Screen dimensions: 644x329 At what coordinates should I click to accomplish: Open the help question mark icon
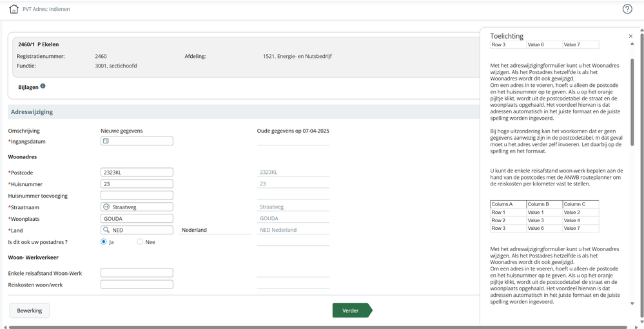coord(627,9)
